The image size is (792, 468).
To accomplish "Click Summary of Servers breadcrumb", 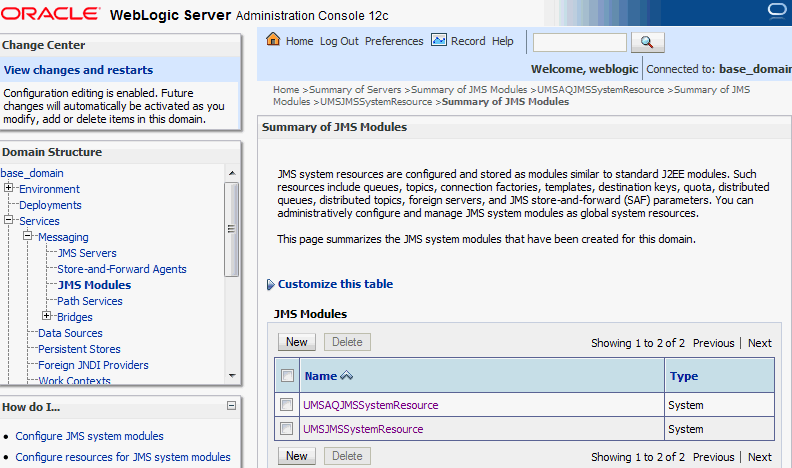I will [x=355, y=89].
